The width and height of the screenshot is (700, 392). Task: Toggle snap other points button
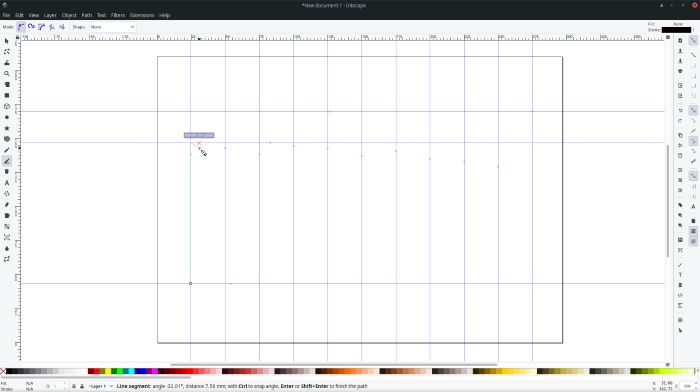tap(693, 176)
